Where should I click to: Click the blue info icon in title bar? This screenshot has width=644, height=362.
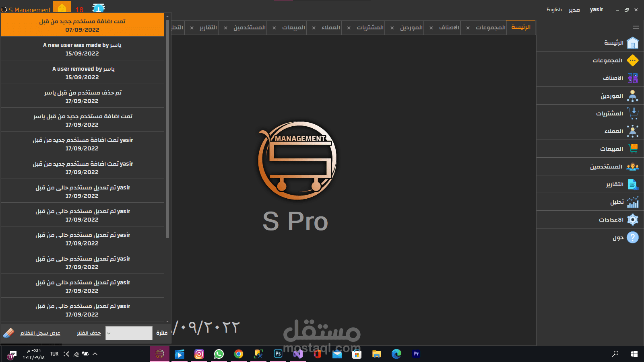click(99, 8)
